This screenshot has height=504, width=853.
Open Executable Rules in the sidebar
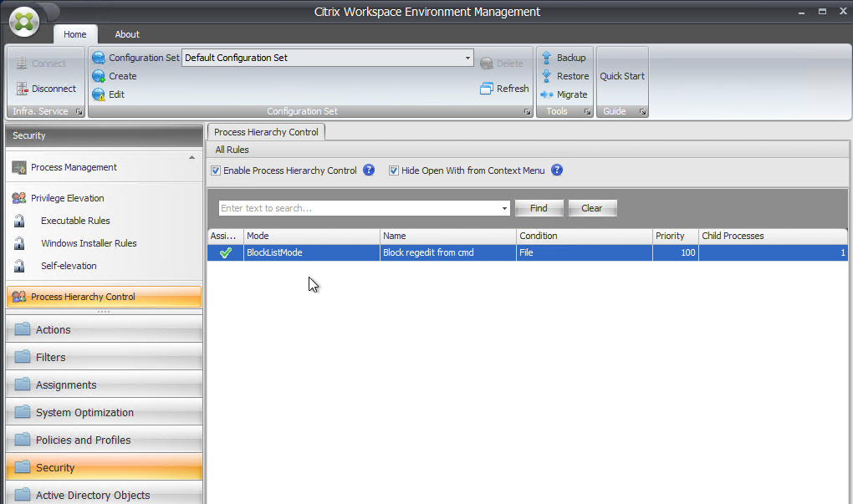pos(75,221)
